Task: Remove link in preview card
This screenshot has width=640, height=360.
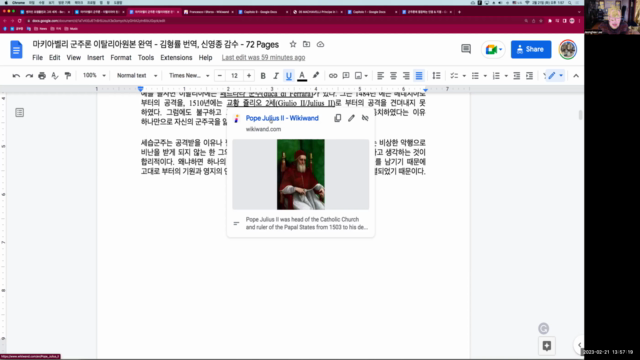Action: (365, 118)
